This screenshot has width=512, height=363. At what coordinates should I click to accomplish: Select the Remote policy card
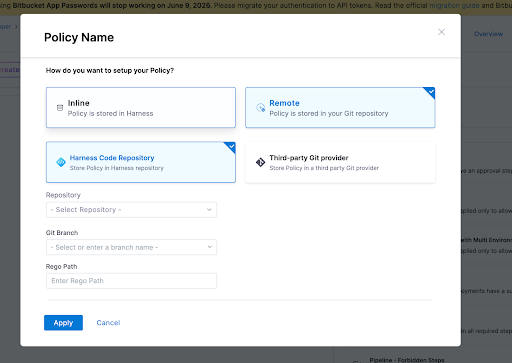340,107
